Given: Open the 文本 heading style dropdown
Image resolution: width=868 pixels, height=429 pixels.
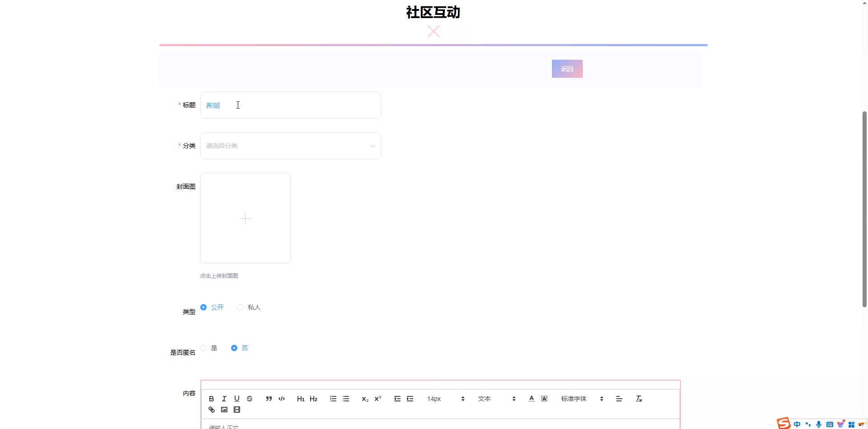Looking at the screenshot, I should (496, 399).
